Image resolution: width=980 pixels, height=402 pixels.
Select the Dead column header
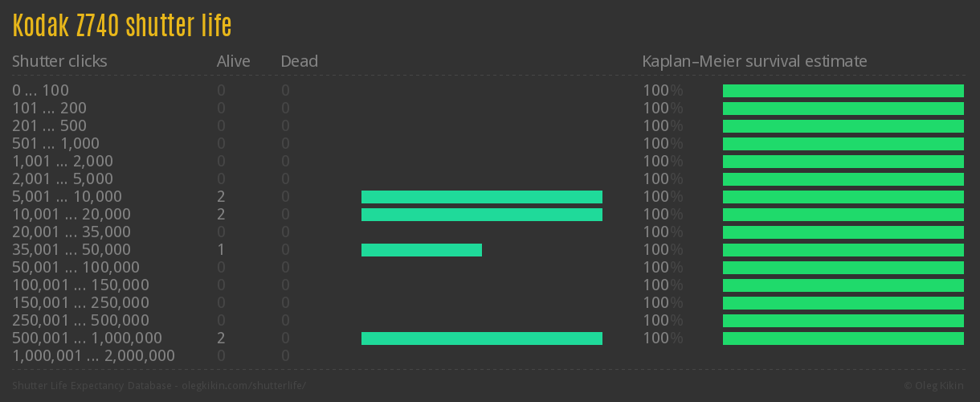click(x=299, y=61)
